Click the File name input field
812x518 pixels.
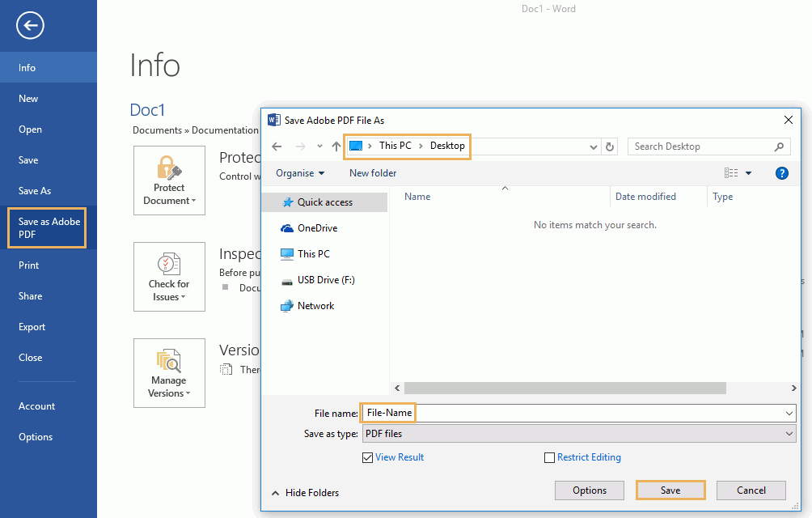579,413
